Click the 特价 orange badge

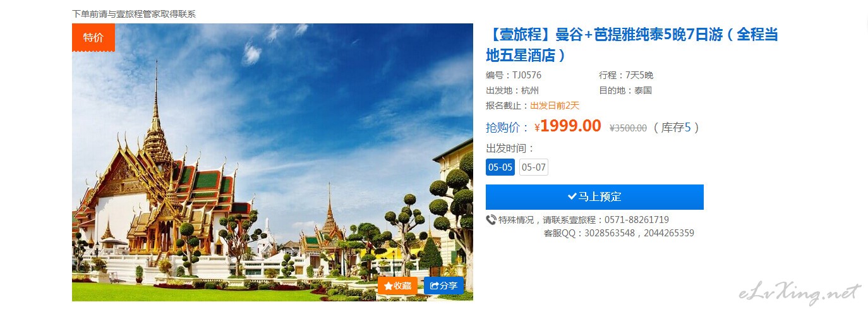coord(93,37)
